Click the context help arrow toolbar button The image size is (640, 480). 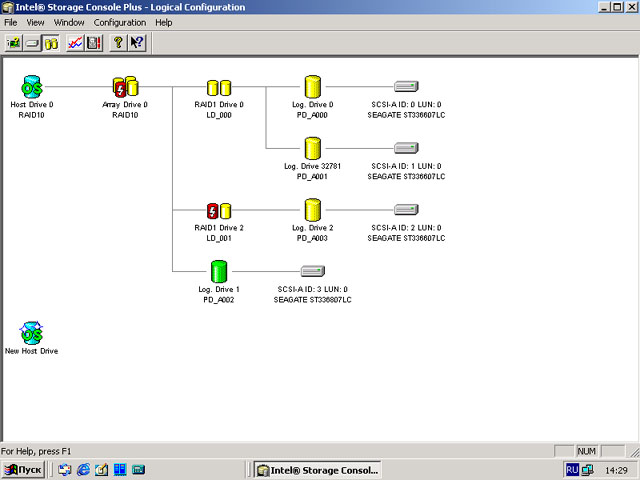pos(137,43)
